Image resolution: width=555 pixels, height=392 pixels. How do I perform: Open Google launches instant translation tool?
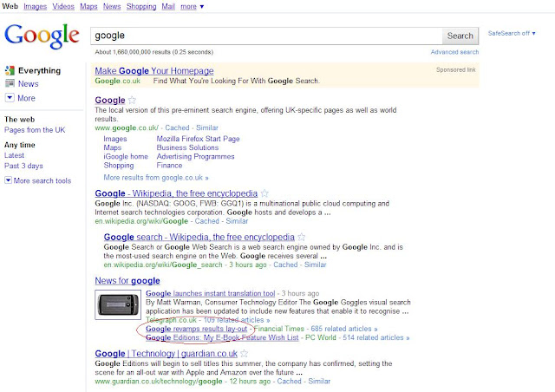(x=210, y=293)
